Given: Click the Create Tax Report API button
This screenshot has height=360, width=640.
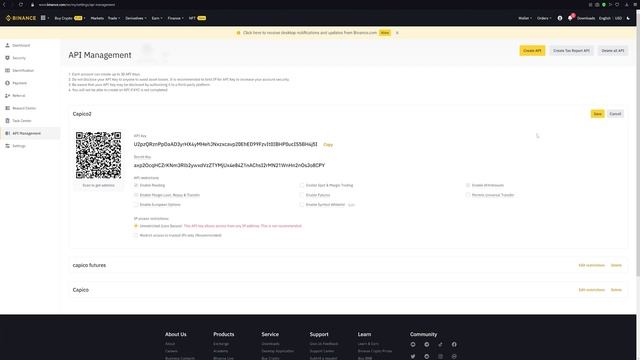Looking at the screenshot, I should pyautogui.click(x=571, y=51).
